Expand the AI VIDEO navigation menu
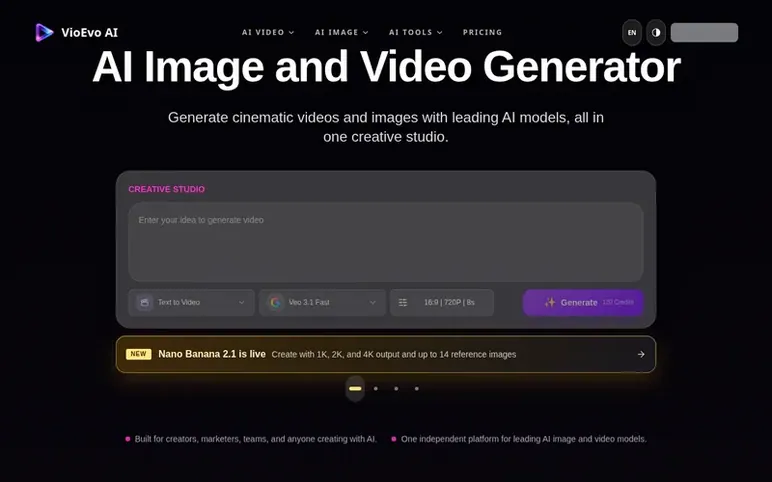This screenshot has height=482, width=772. click(268, 32)
